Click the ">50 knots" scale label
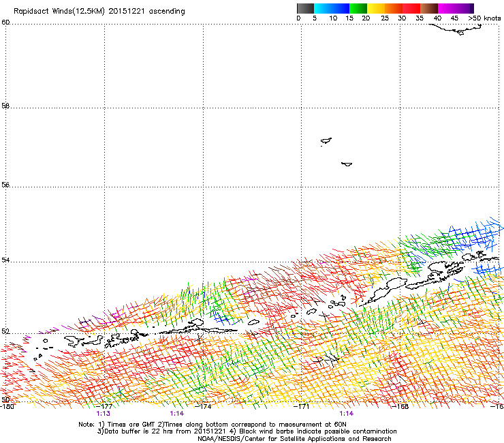 pos(484,18)
